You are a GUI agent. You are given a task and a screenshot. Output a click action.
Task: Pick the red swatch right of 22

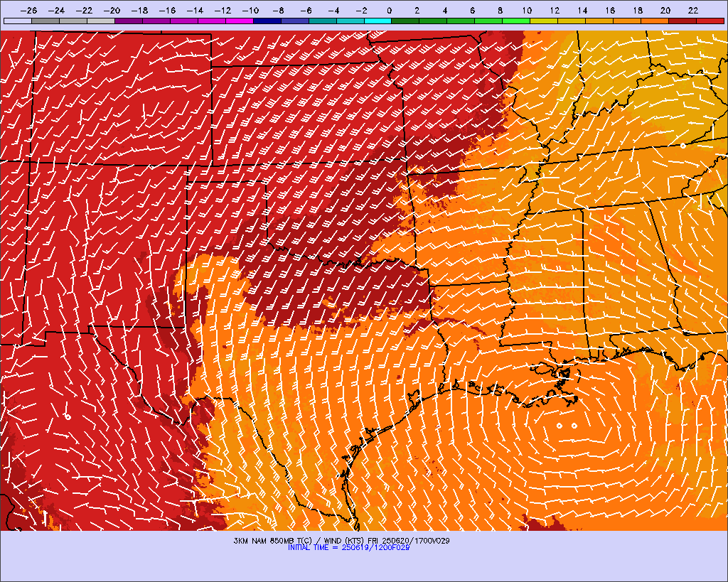710,21
